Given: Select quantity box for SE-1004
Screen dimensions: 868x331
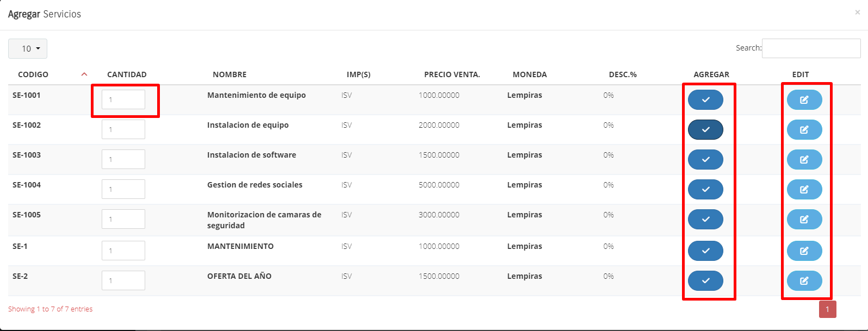Looking at the screenshot, I should pyautogui.click(x=123, y=190).
